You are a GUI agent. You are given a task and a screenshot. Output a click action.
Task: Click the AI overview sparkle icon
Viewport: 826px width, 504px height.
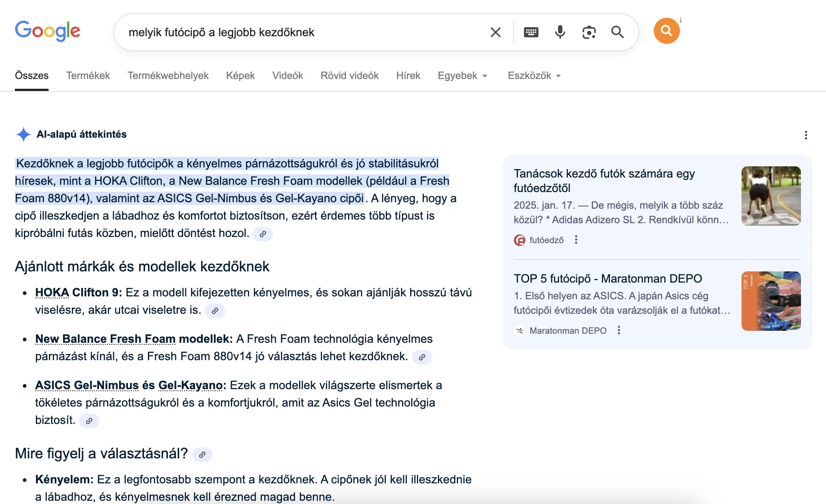23,134
